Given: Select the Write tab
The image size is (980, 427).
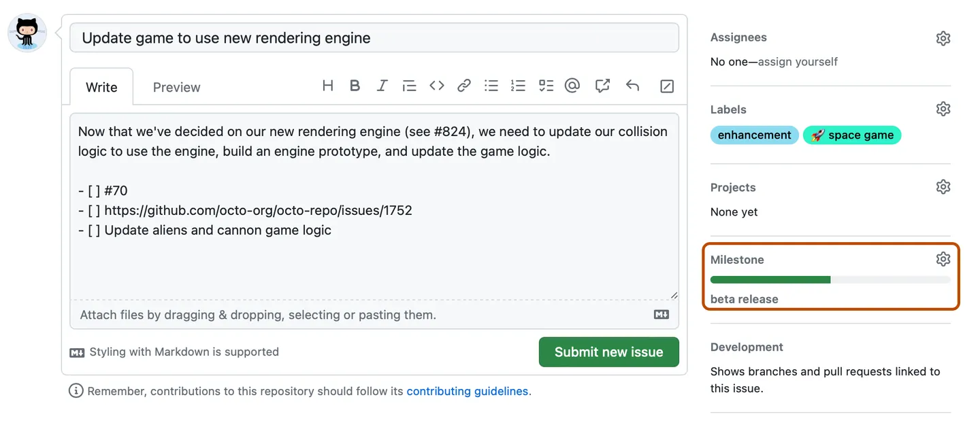Looking at the screenshot, I should (101, 87).
